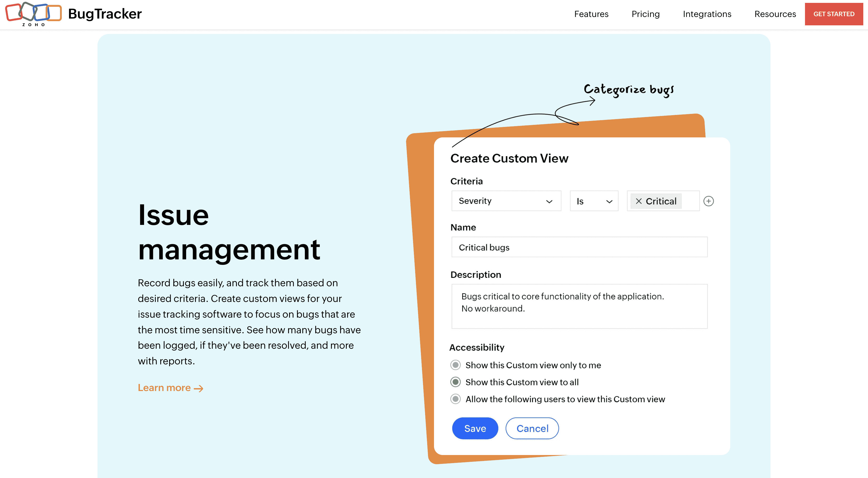Go to the Pricing page
Screen dimensions: 868x478
[645, 14]
